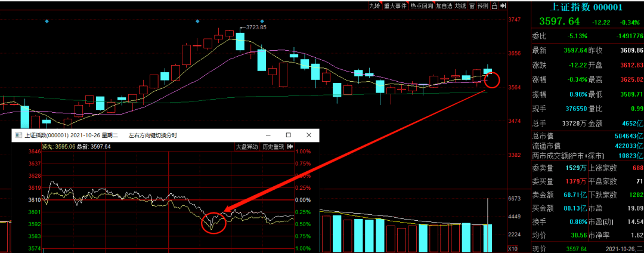Viewport: 644px width, 253px height.
Task: Click the jump-to-start arrow in intraday popup
Action: pos(290,147)
